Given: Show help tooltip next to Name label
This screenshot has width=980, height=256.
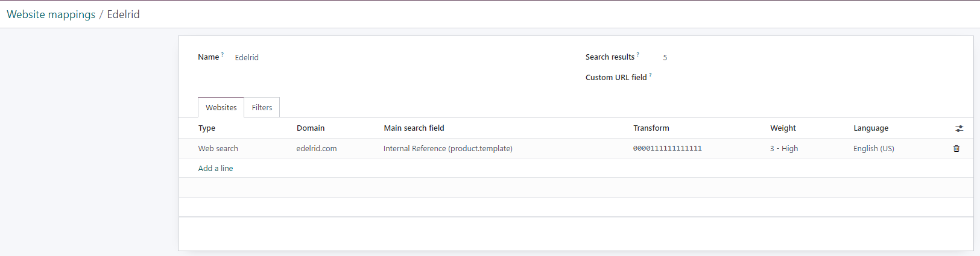Looking at the screenshot, I should [x=222, y=54].
